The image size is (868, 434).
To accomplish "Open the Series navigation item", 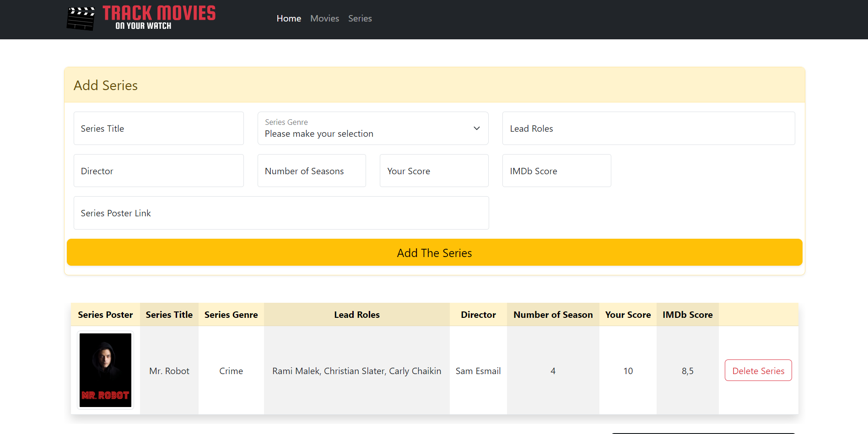I will pos(360,18).
